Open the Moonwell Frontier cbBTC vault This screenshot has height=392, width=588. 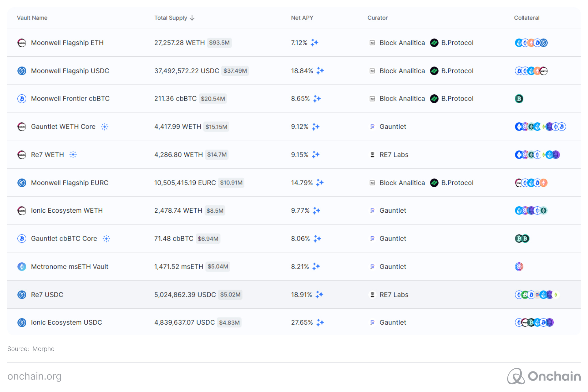click(70, 99)
